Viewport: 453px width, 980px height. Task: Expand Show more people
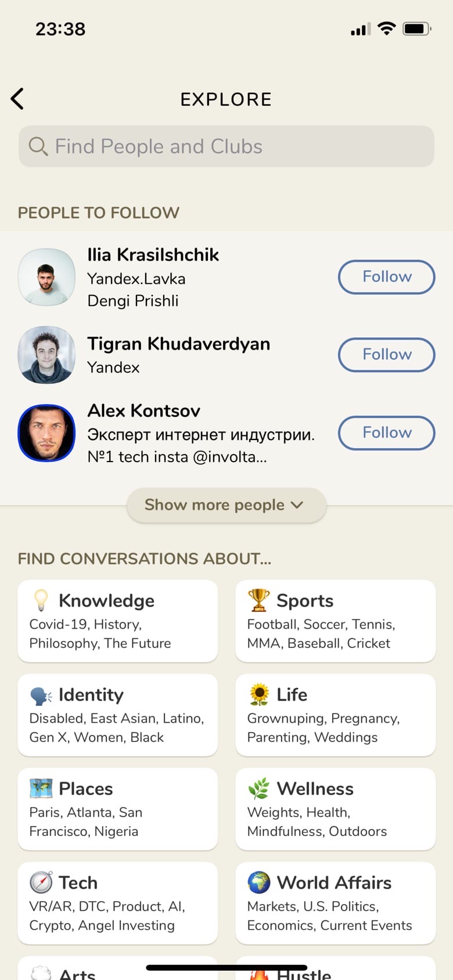coord(226,505)
